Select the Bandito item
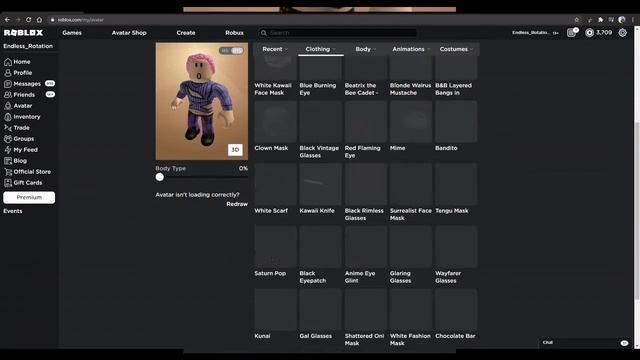The height and width of the screenshot is (360, 640). click(x=456, y=126)
